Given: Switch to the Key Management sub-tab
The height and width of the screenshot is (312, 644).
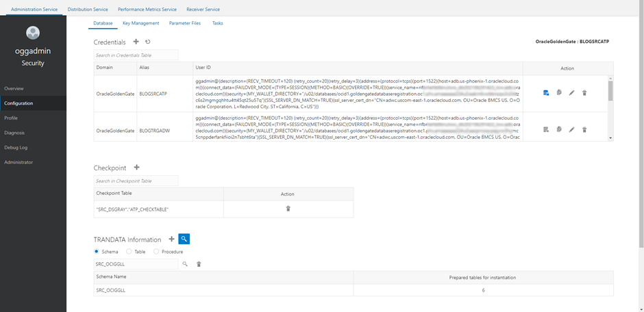Looking at the screenshot, I should click(141, 23).
